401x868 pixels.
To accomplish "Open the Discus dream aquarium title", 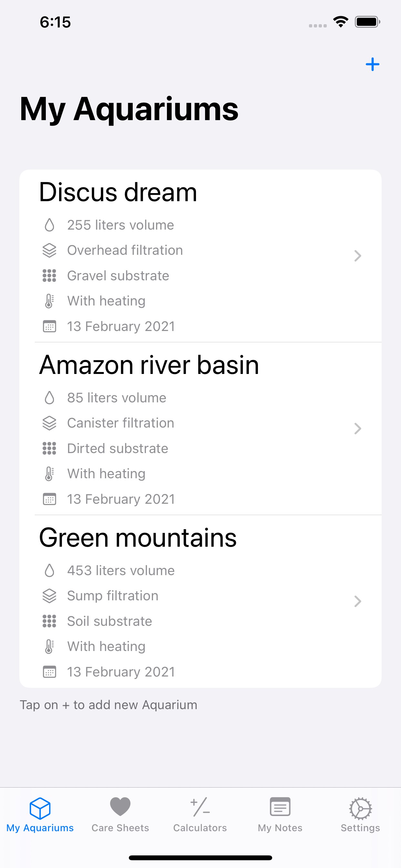I will click(118, 192).
